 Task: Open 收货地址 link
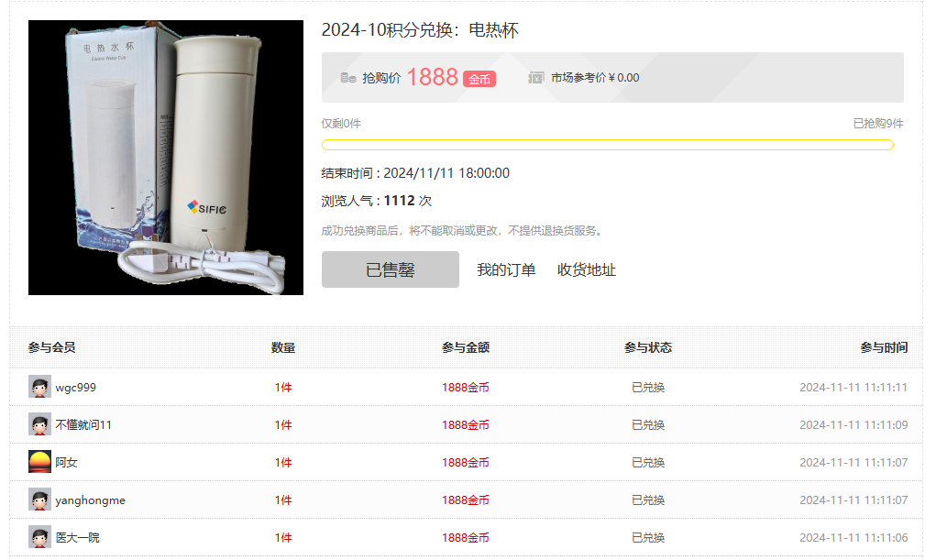586,269
